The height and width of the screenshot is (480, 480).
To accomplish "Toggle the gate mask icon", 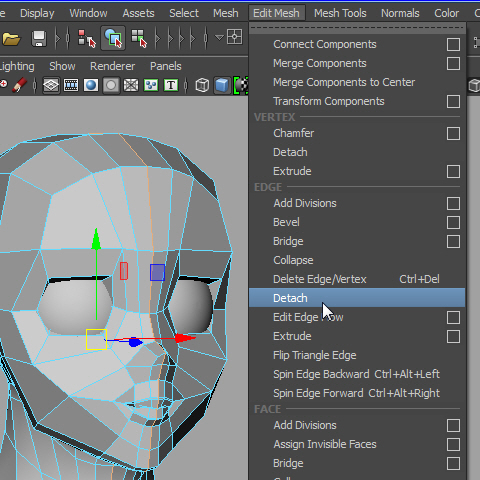I will [x=111, y=85].
